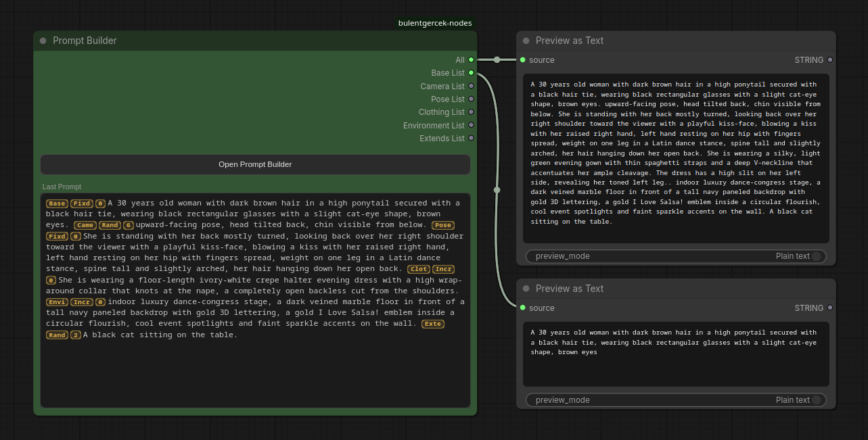Click the Pose List output socket

[472, 99]
